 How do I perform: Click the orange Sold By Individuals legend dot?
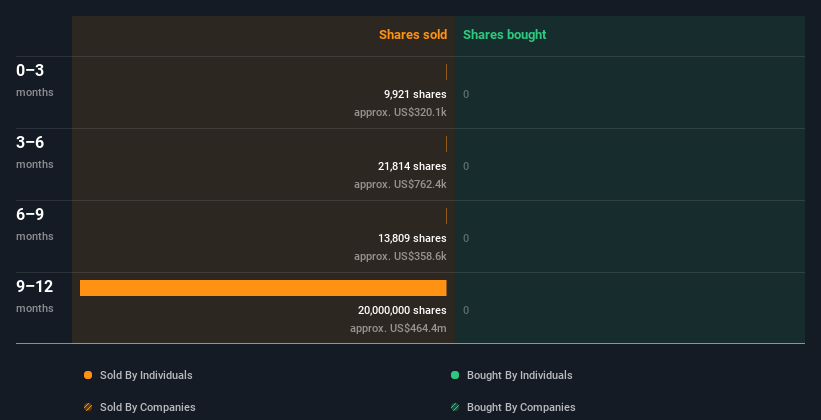pos(88,375)
